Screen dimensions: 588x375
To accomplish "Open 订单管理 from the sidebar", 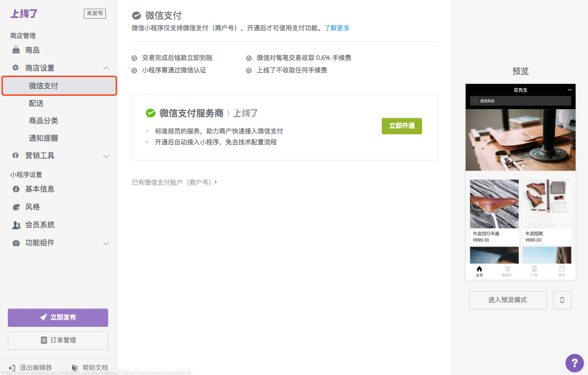I will coord(58,340).
